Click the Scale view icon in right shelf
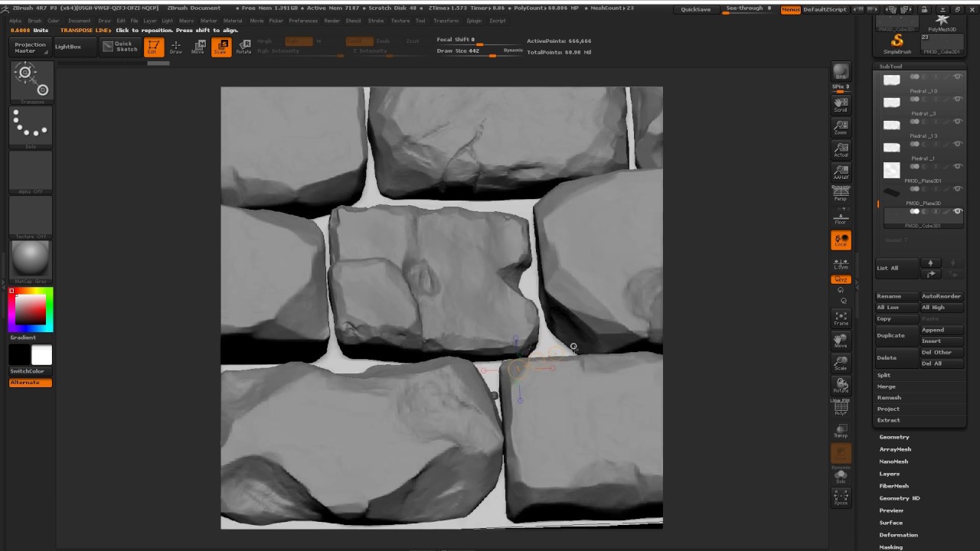980x551 pixels. (841, 363)
